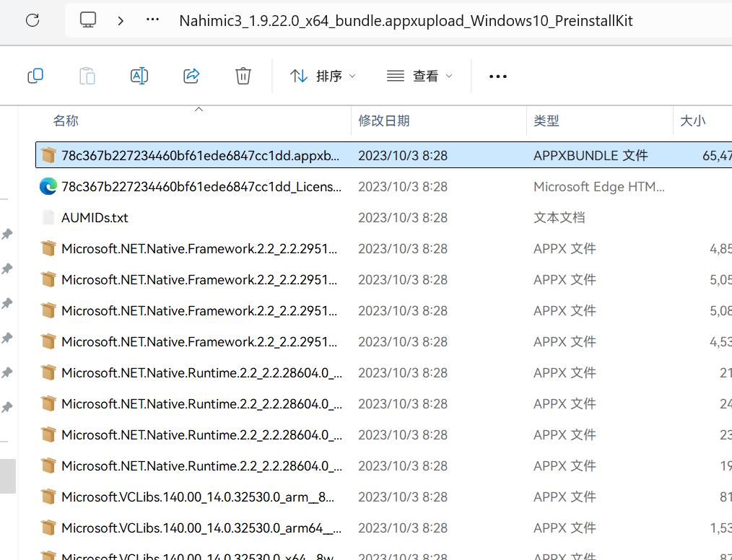
Task: Click the Paste clipboard icon
Action: 87,76
